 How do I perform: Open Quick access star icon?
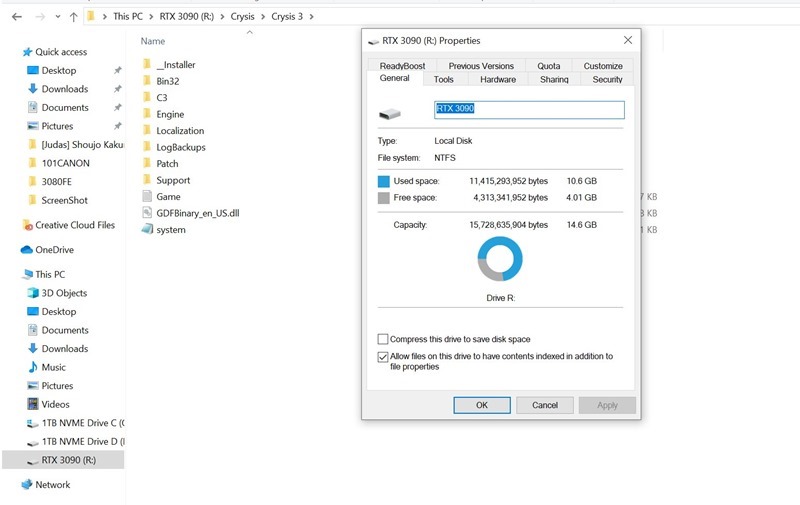(x=27, y=52)
